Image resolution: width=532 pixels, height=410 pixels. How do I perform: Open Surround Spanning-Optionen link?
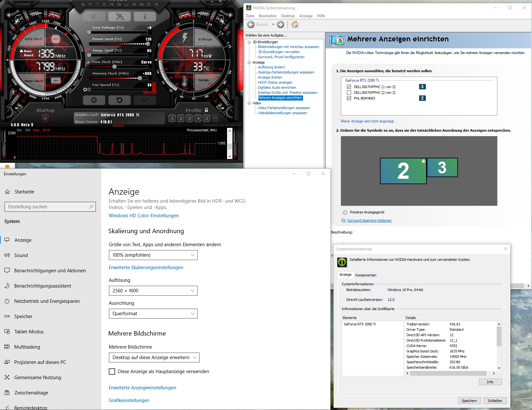coord(369,220)
